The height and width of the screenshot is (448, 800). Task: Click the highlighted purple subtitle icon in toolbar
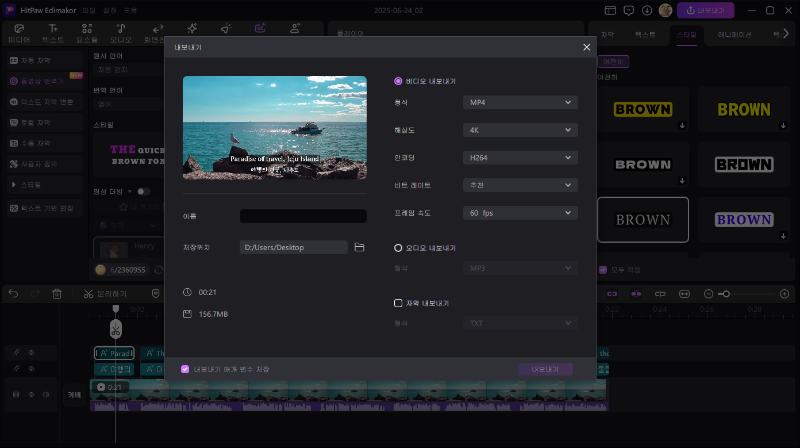pos(260,29)
